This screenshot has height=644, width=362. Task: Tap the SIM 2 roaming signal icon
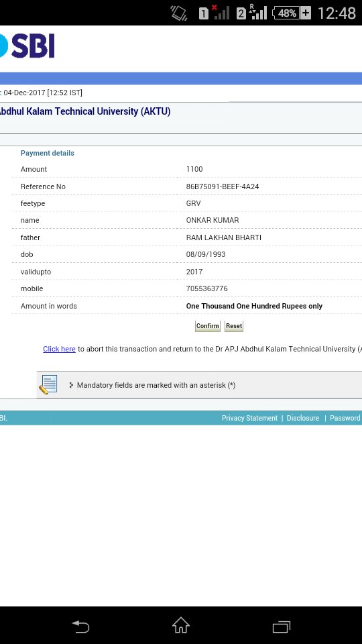(x=251, y=12)
